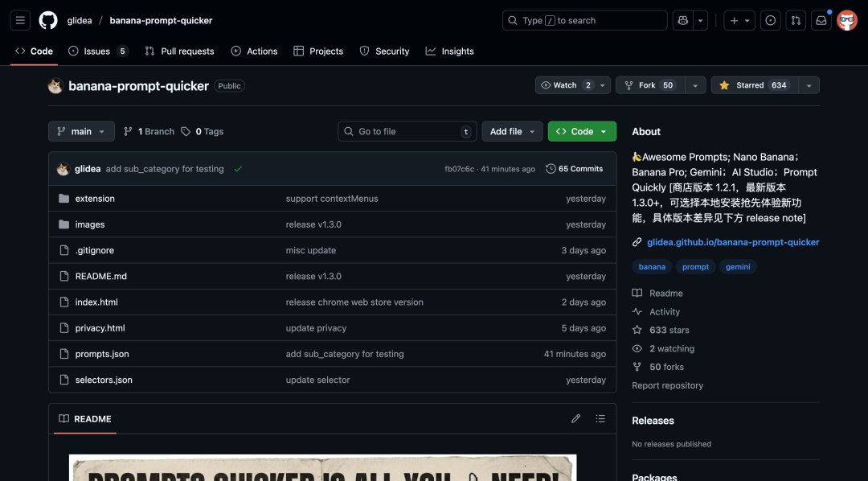
Task: Click Report repository
Action: (668, 385)
